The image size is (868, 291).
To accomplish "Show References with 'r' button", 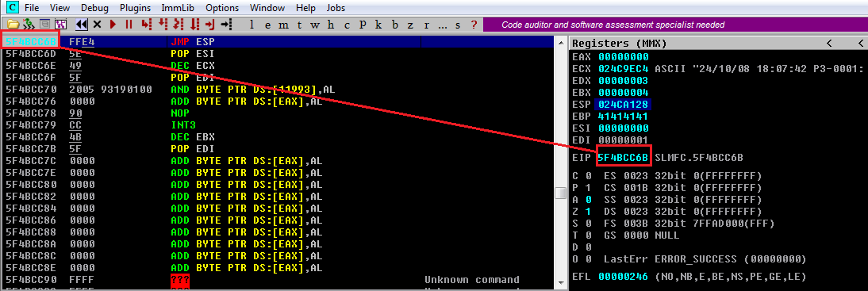I will coord(426,25).
